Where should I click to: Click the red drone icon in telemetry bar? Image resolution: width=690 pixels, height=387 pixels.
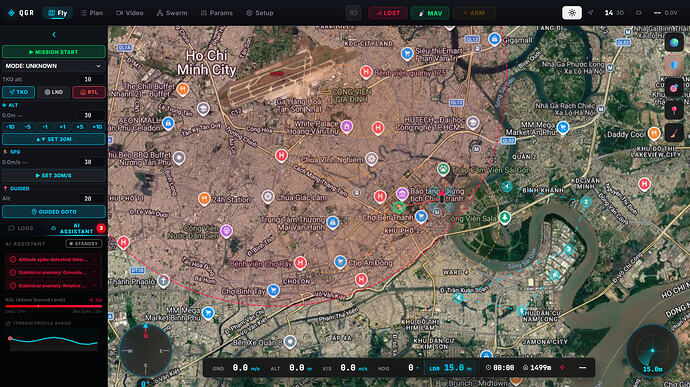coord(562,367)
